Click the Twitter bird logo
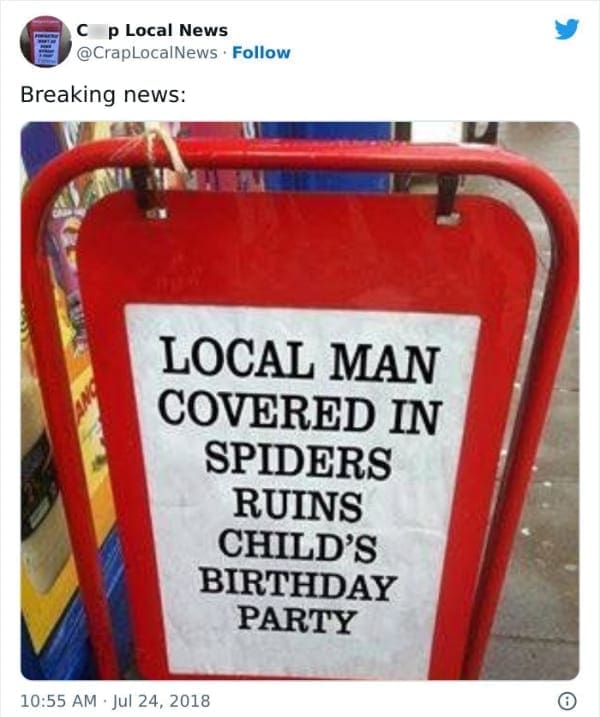 click(x=567, y=29)
